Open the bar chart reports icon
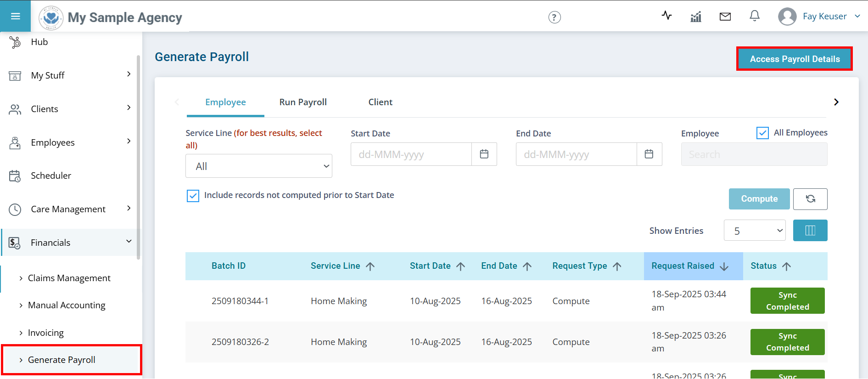The image size is (868, 379). (696, 17)
